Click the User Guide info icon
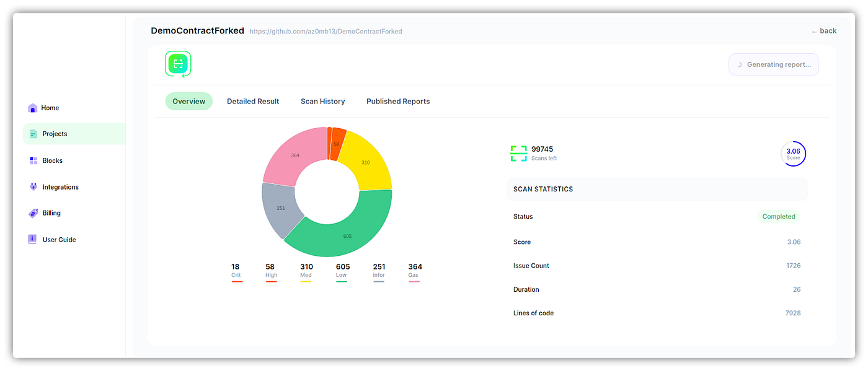Screen dimensions: 868x371 (32, 239)
